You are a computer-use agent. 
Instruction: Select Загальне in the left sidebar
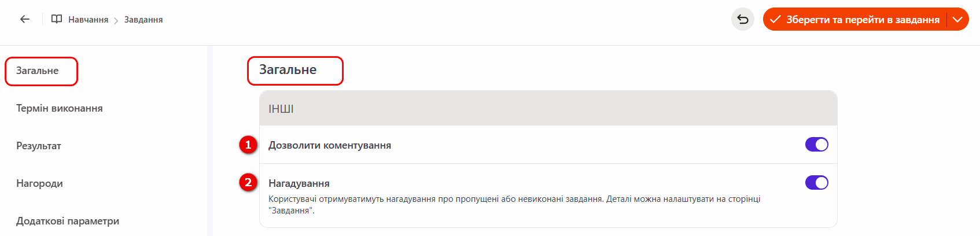38,71
